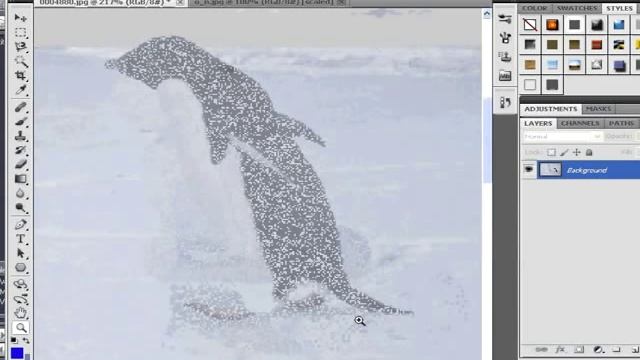Open the Normal blend mode dropdown
Image resolution: width=640 pixels, height=360 pixels.
tap(562, 137)
